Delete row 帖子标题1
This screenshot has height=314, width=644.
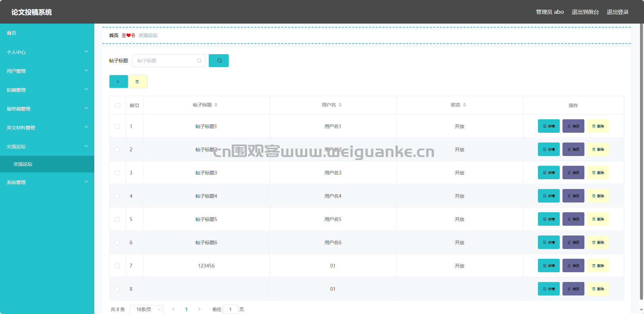(x=598, y=126)
